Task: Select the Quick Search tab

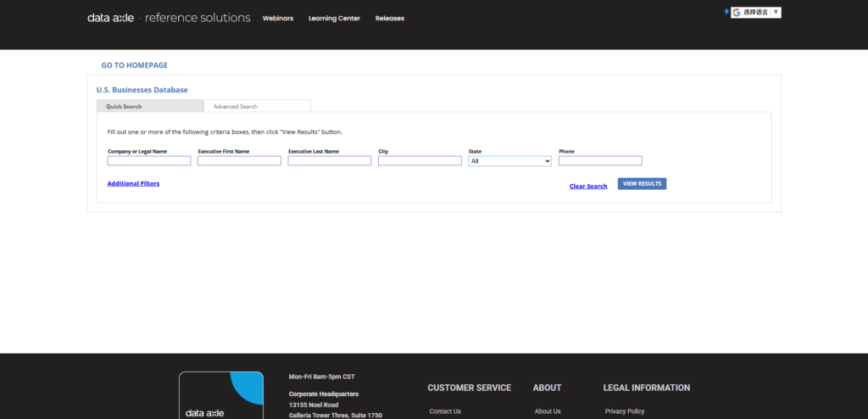Action: tap(125, 107)
